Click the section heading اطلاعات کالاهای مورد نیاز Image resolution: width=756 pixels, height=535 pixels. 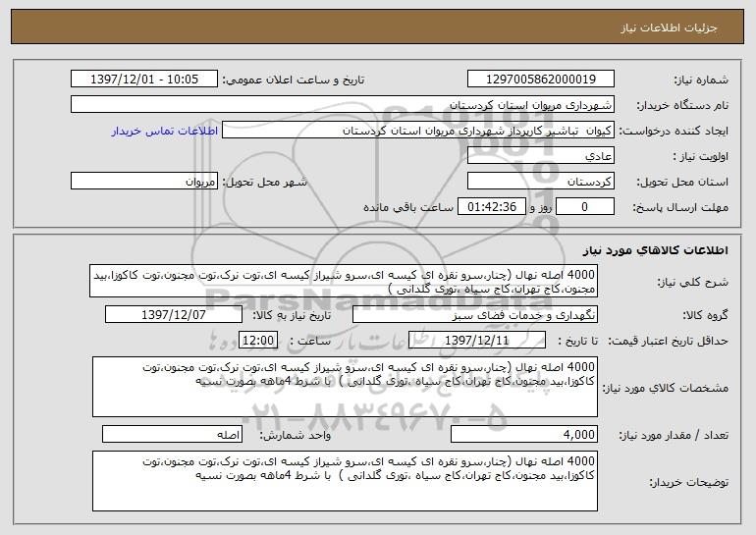point(655,250)
